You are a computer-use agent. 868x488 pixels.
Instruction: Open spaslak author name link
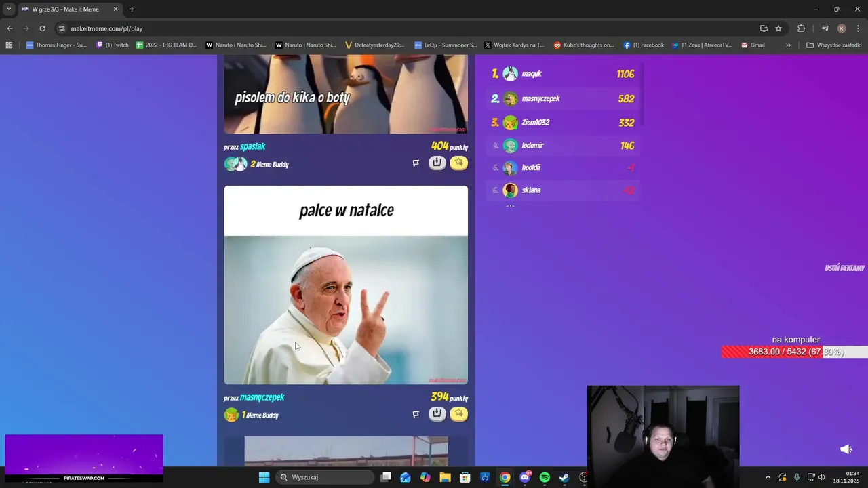(x=252, y=146)
